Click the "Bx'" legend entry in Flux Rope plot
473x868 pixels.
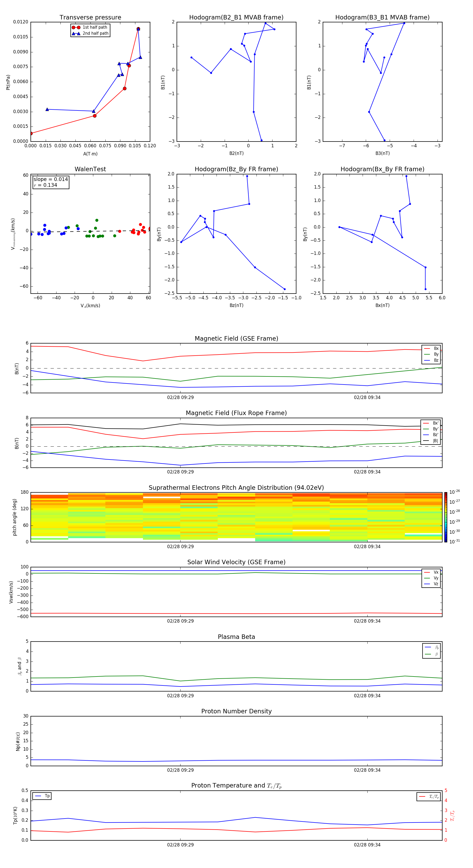tap(431, 423)
